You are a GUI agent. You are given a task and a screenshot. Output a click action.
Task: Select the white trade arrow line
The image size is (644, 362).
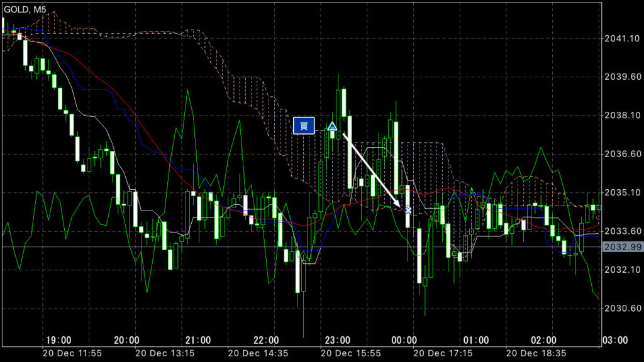[x=371, y=169]
